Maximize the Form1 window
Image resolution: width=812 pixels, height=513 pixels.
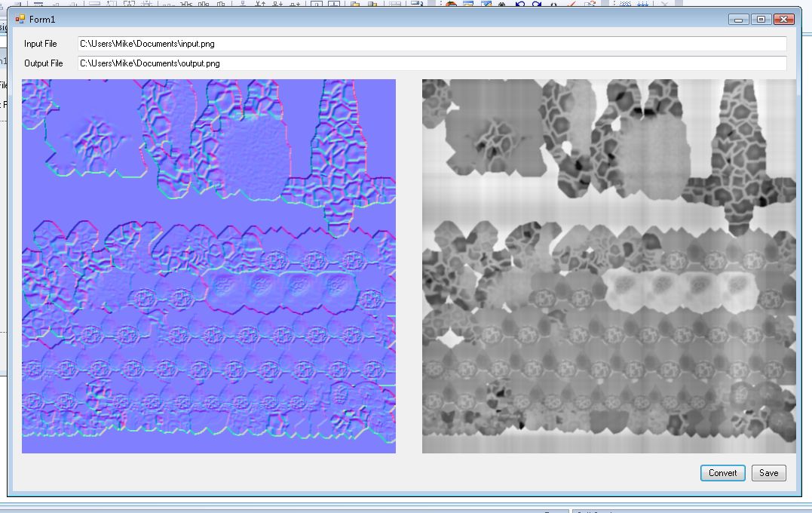760,19
